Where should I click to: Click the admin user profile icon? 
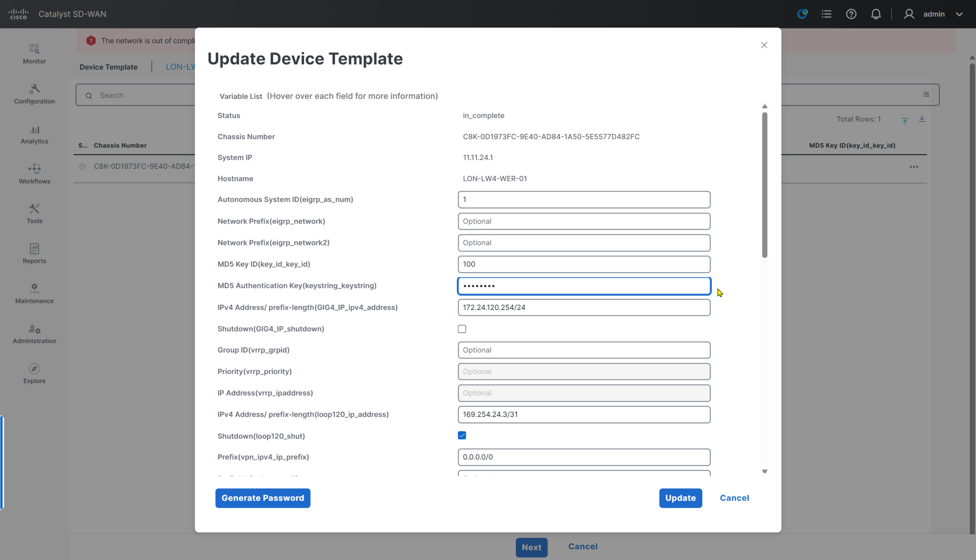click(909, 14)
